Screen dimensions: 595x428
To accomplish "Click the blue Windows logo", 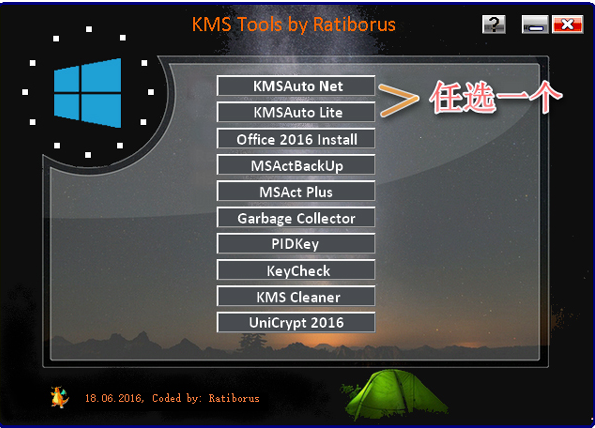I will (88, 93).
